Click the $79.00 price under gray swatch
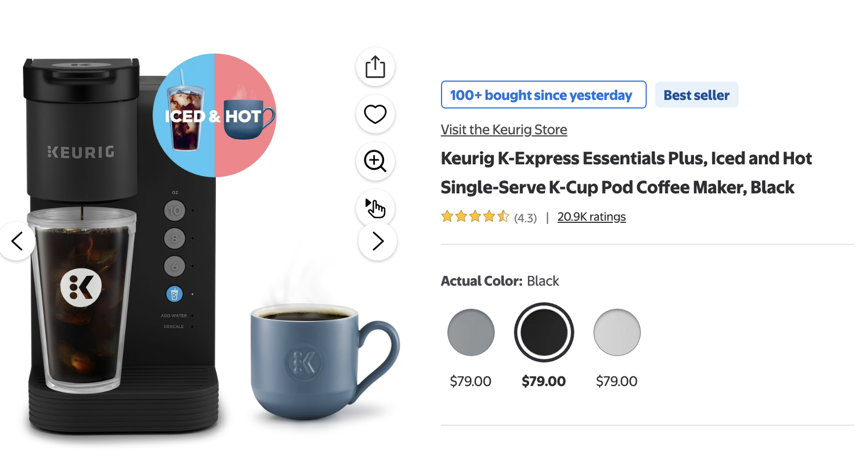This screenshot has height=450, width=868. (470, 381)
